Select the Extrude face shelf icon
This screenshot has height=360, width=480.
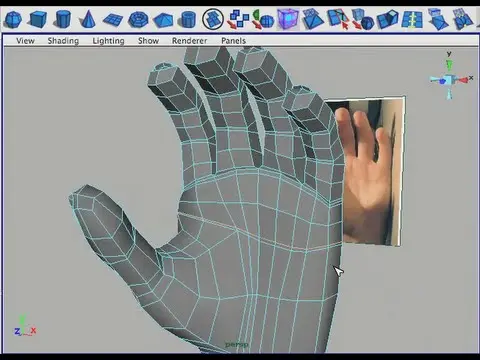[388, 19]
